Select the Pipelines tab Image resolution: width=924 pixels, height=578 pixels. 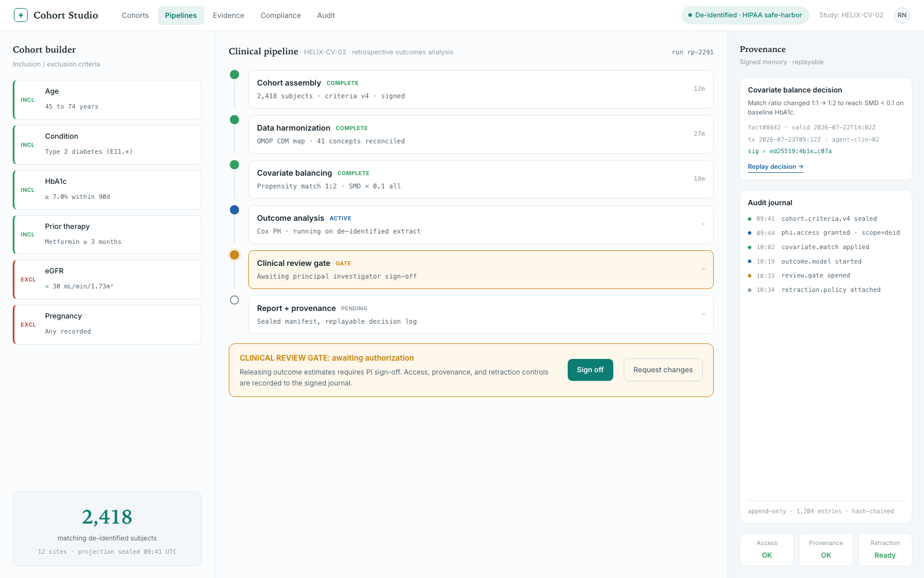tap(181, 16)
